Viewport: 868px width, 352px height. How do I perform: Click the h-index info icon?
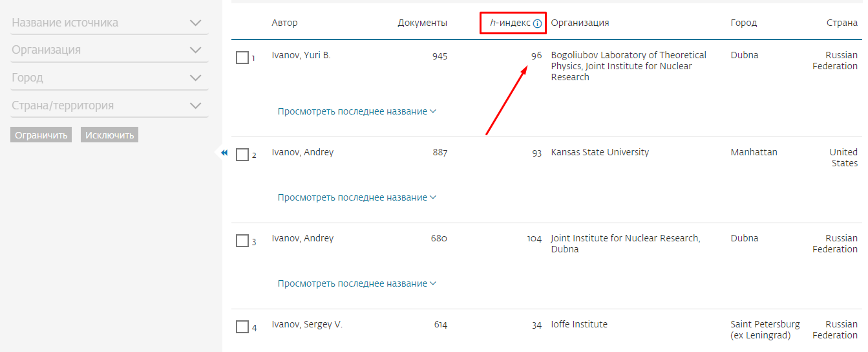[537, 23]
